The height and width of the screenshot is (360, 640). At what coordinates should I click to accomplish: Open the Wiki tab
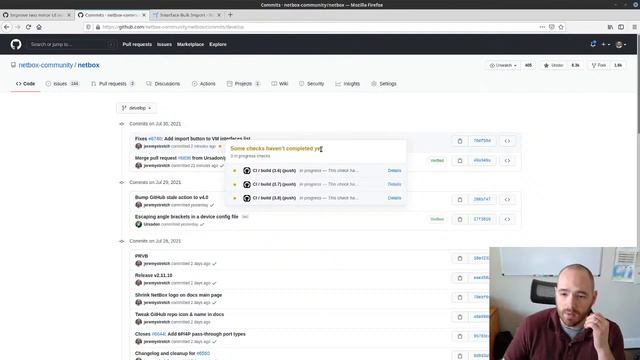(280, 84)
